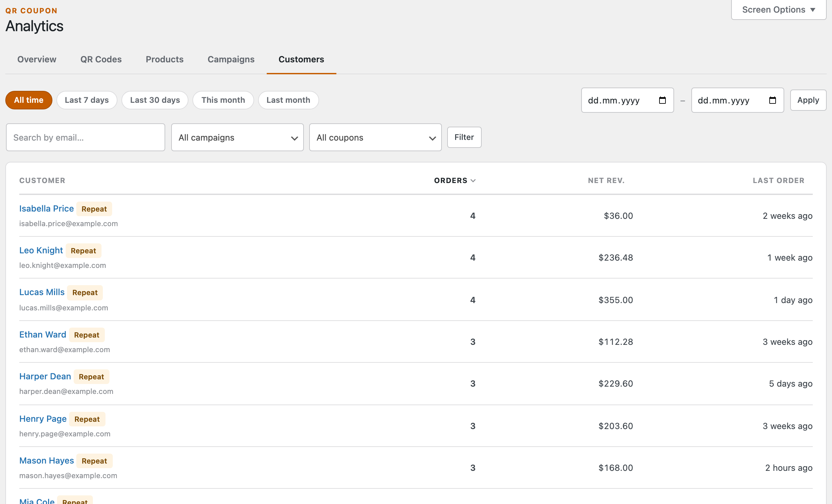Click the 1 week ago last order cell
This screenshot has height=504, width=832.
pyautogui.click(x=790, y=258)
